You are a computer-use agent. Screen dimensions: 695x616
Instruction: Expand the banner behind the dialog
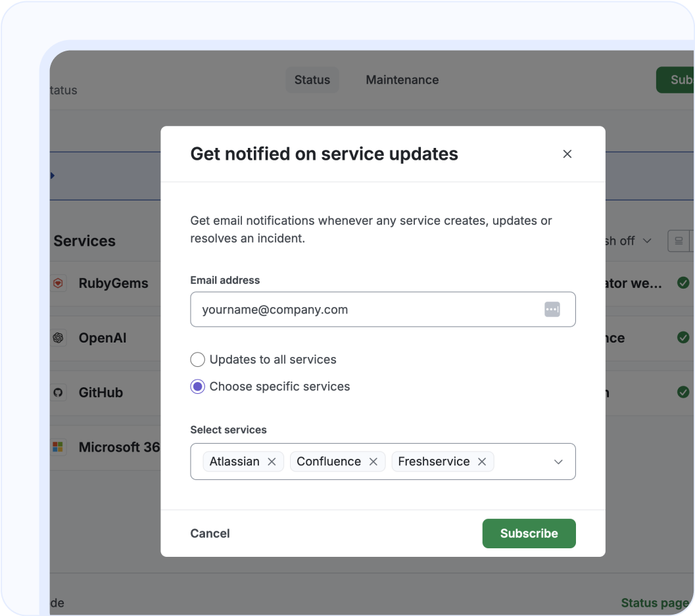51,176
